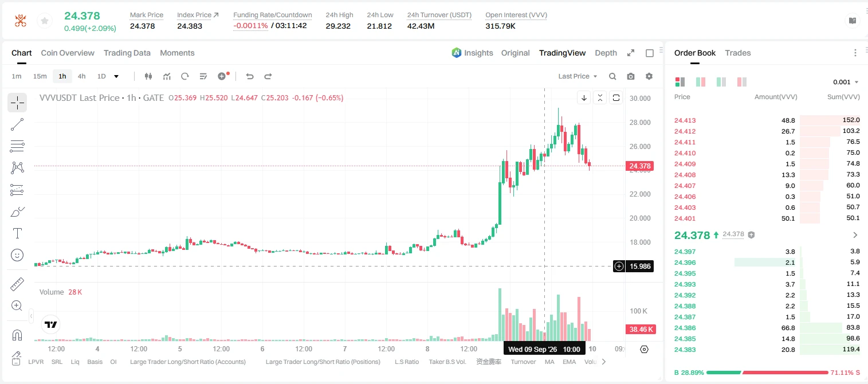The image size is (868, 384).
Task: Toggle the SRL indicator
Action: 57,362
